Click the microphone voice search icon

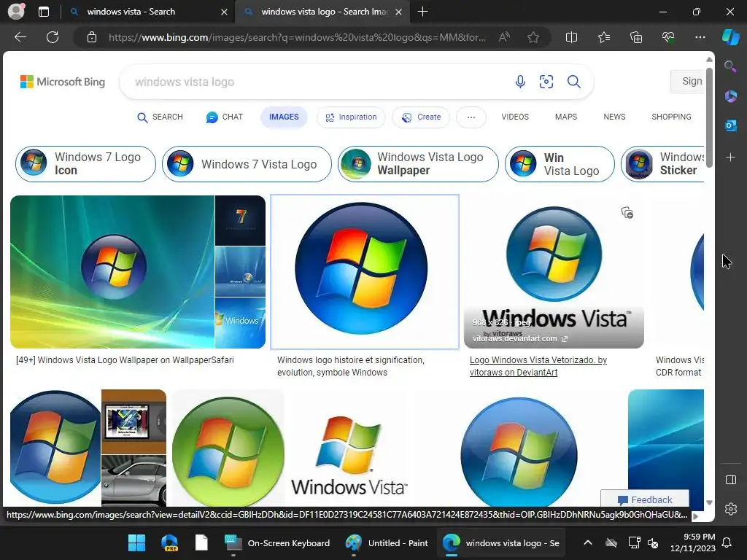520,82
